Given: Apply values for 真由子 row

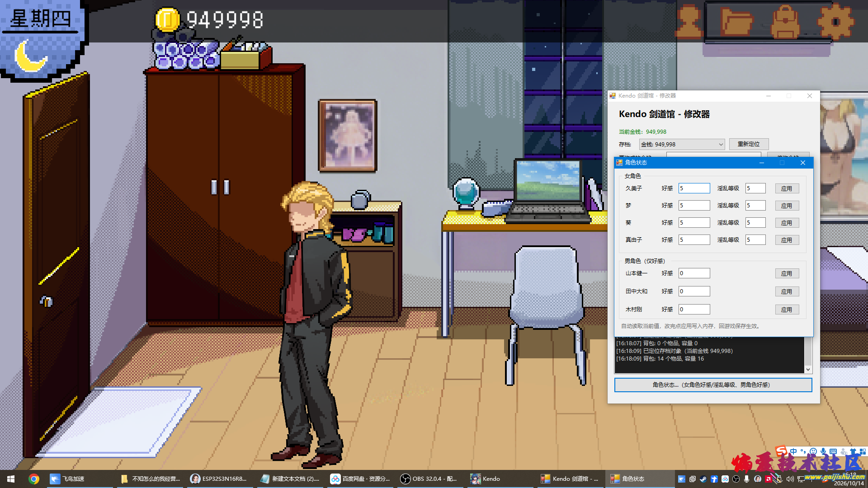Looking at the screenshot, I should 787,240.
